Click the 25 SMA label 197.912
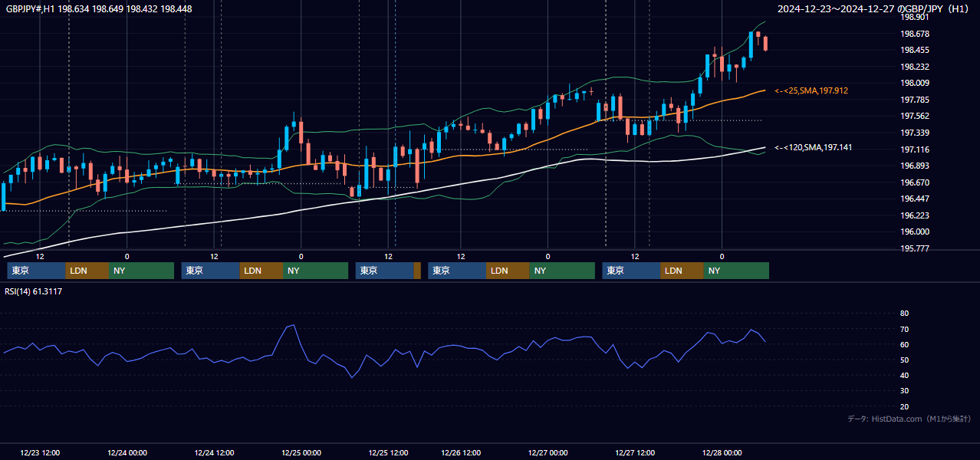Screen dimensions: 980x460 point(811,90)
